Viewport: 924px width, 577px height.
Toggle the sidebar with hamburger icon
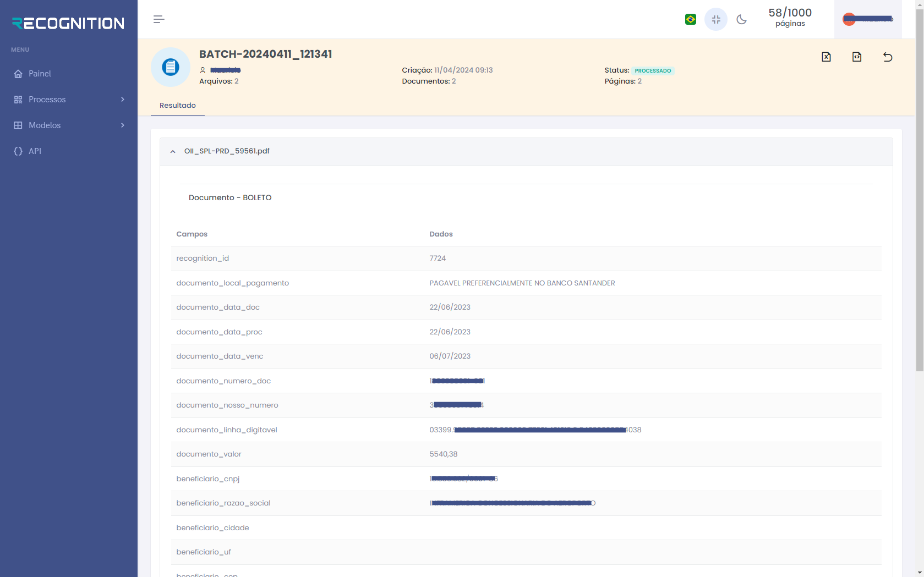[x=158, y=19]
